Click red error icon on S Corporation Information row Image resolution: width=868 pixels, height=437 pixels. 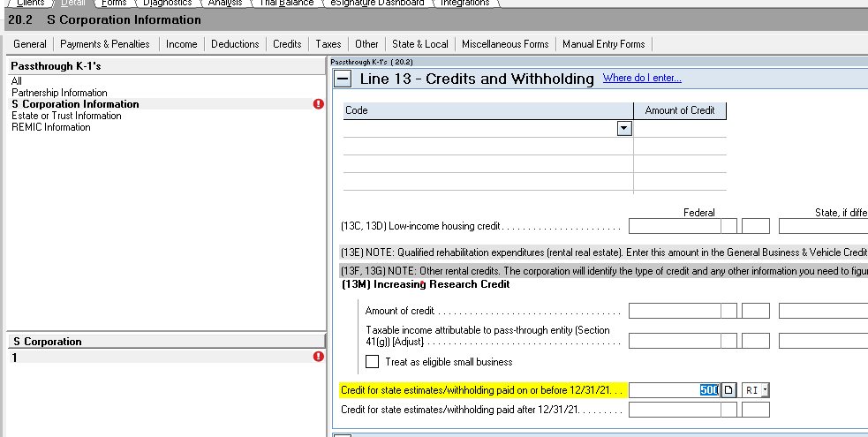[x=318, y=104]
